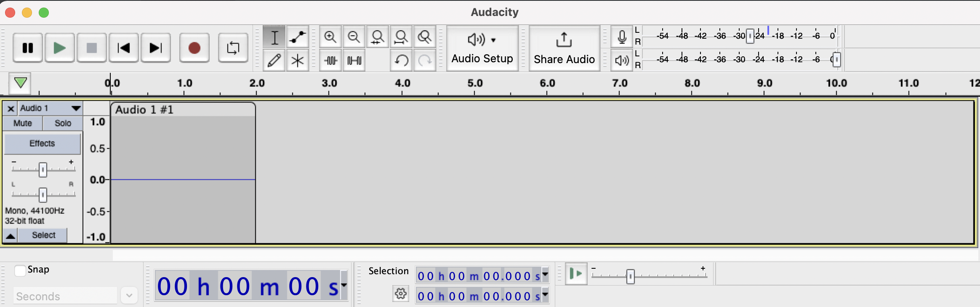Viewport: 980px width, 307px height.
Task: Click the Redo arrow icon
Action: (425, 61)
